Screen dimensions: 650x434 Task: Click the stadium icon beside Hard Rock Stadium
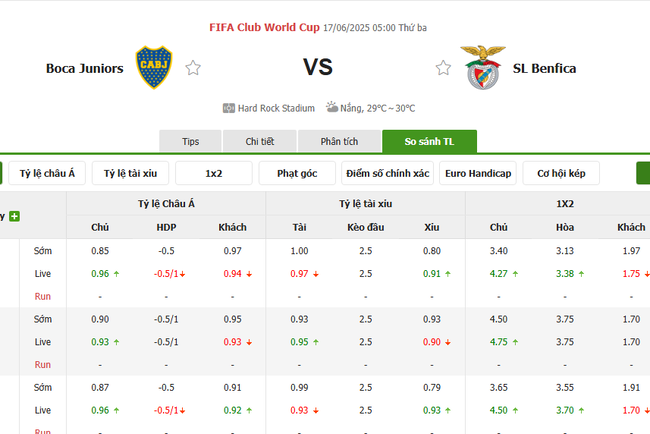click(229, 108)
